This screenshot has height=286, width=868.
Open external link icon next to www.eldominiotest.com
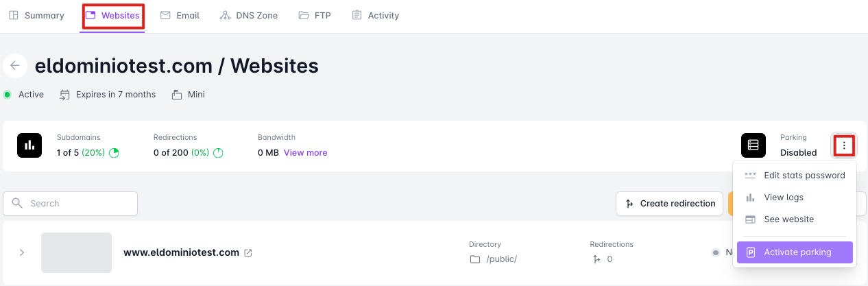[x=248, y=252]
